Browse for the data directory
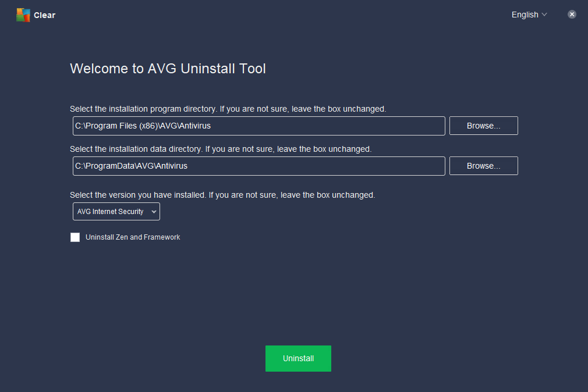This screenshot has width=588, height=392. 483,166
